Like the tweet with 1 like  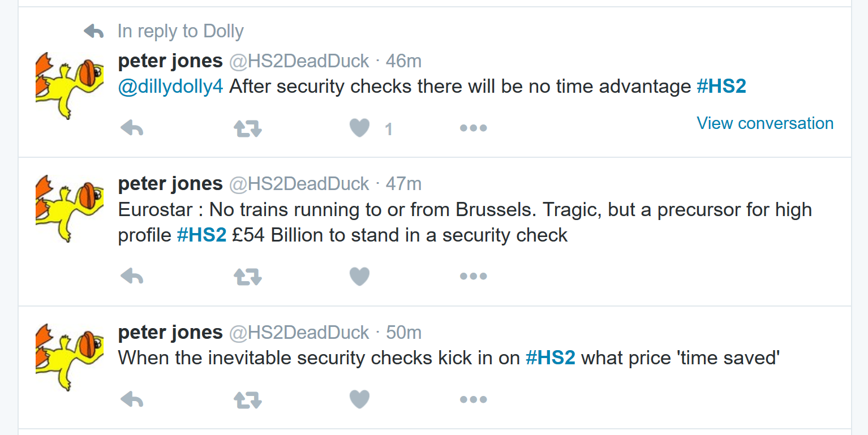point(359,128)
